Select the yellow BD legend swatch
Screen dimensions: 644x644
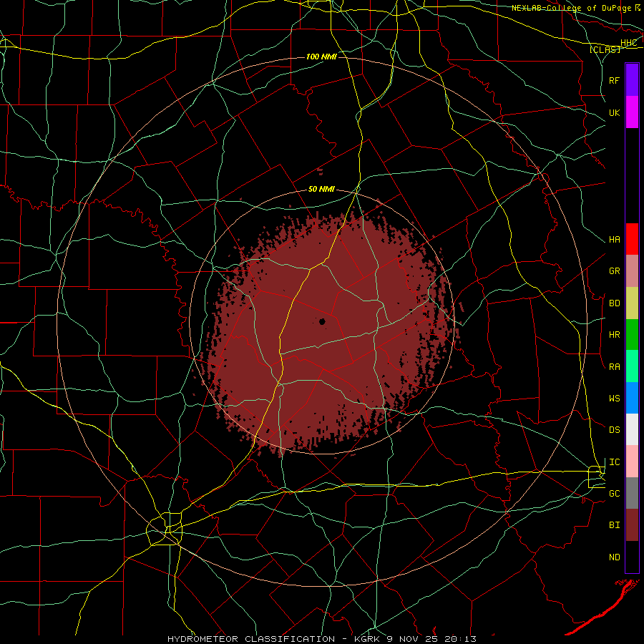[x=632, y=303]
